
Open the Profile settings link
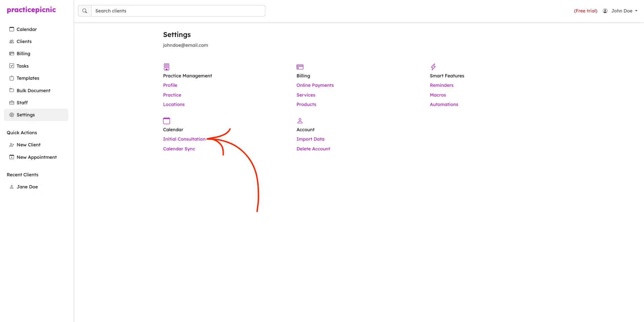click(x=170, y=85)
